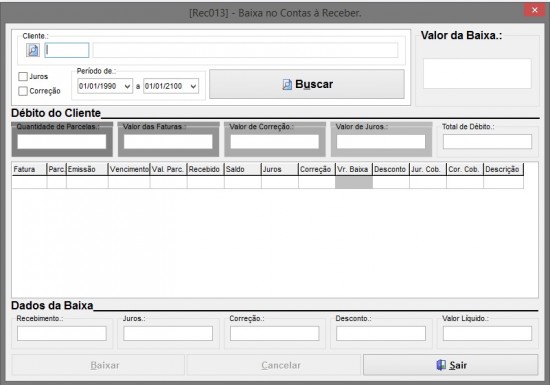550x385 pixels.
Task: Click the Desconto column header
Action: tap(391, 169)
